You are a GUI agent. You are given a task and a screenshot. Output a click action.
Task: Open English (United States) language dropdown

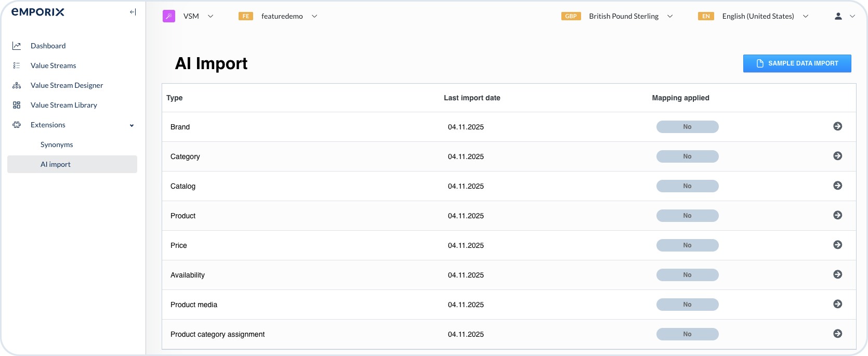[x=758, y=16]
